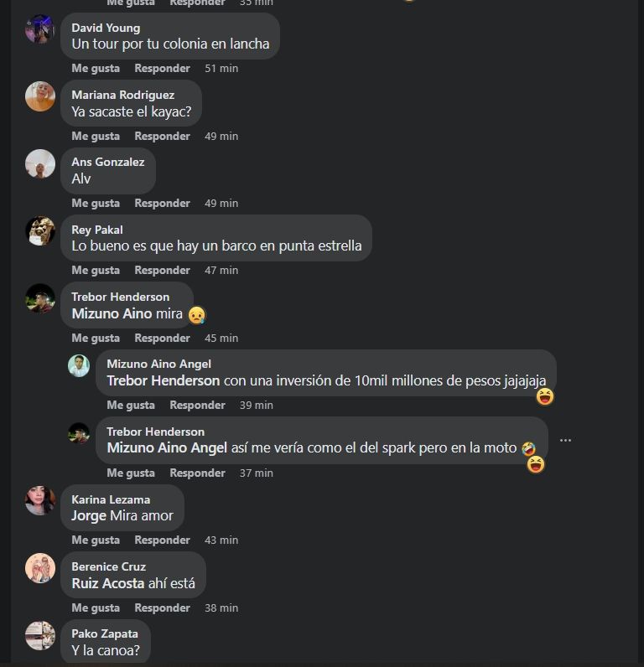Reply to Mariana Rodriguez's kayac comment
Image resolution: width=644 pixels, height=667 pixels.
162,136
